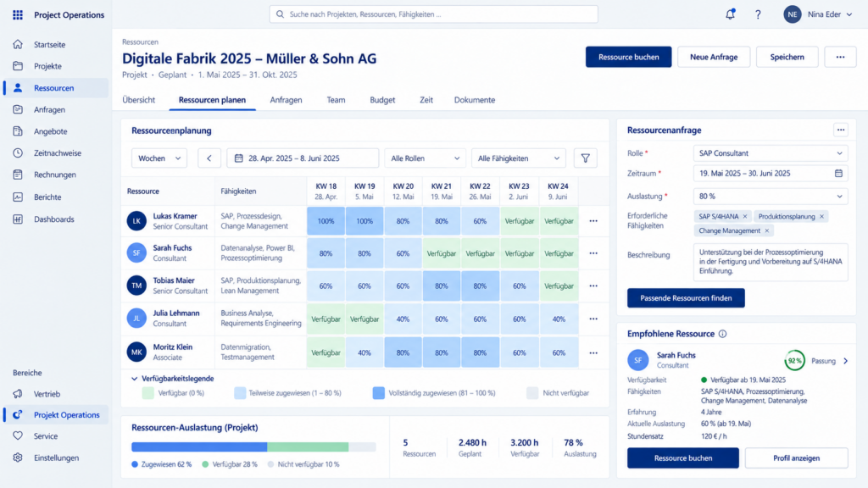868x488 pixels.
Task: Click Speichern button
Action: [x=787, y=57]
